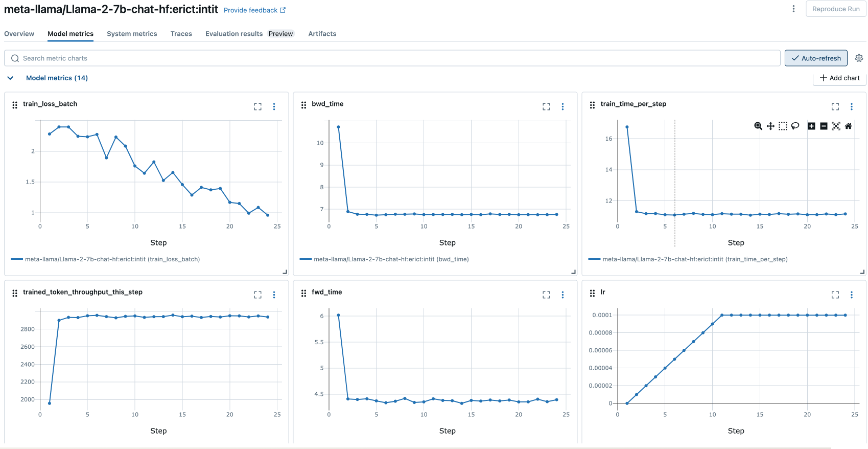Click the train_loss_batch legend entry
The width and height of the screenshot is (868, 449).
click(105, 259)
